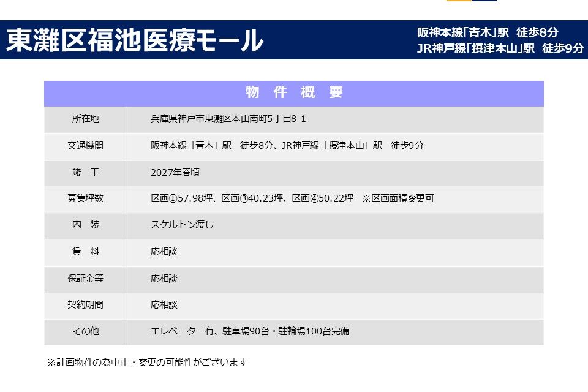
Task: Click the 竣工 row label
Action: pyautogui.click(x=85, y=173)
